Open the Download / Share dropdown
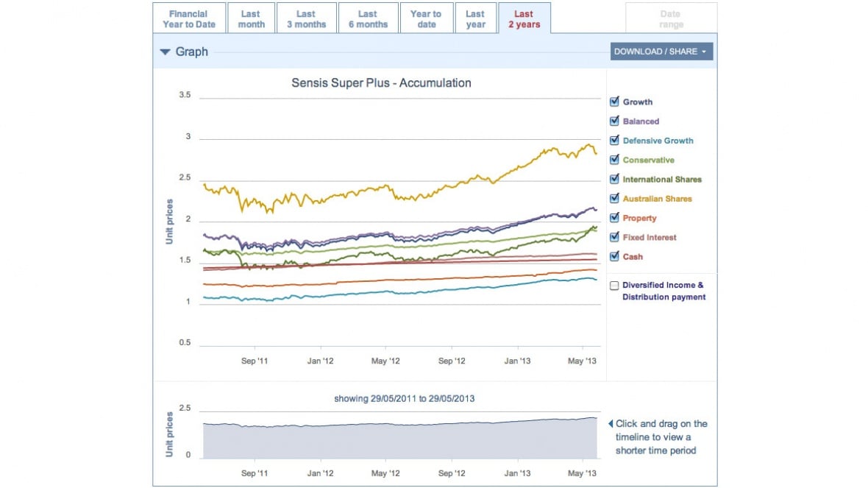This screenshot has width=868, height=488. [661, 52]
